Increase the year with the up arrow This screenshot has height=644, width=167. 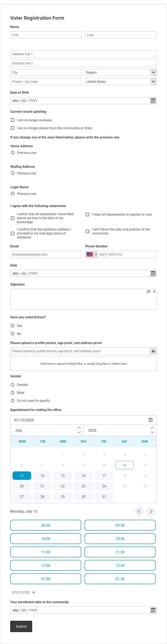[x=152, y=428]
